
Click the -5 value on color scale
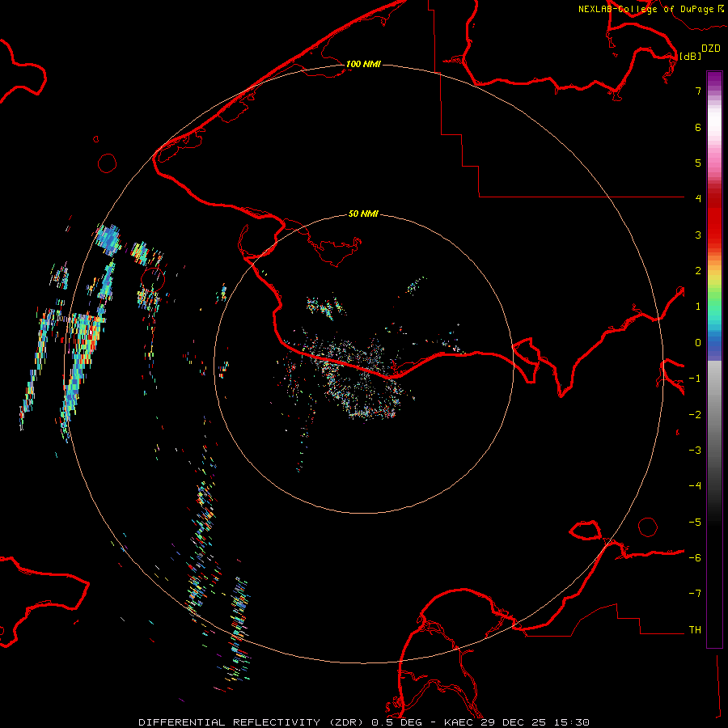coord(695,523)
